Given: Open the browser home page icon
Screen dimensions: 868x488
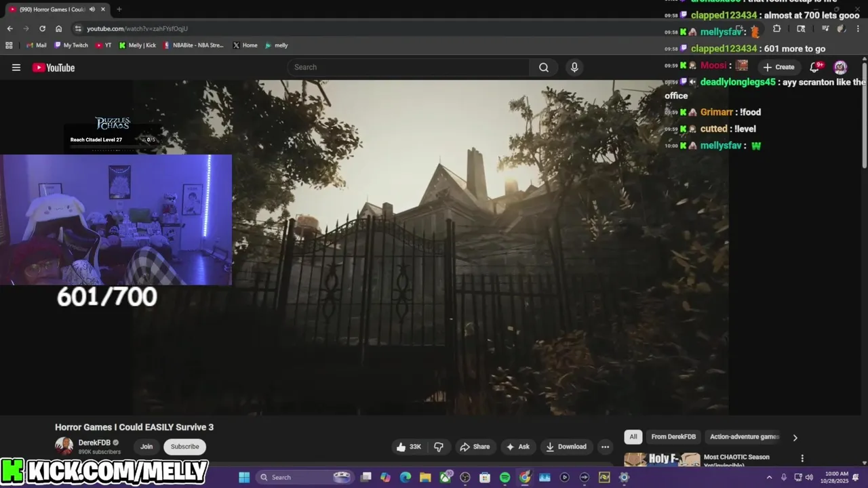Looking at the screenshot, I should pos(58,28).
